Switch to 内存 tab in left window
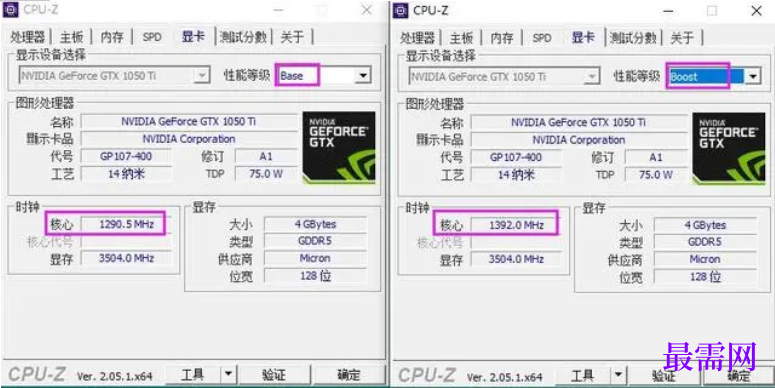The width and height of the screenshot is (775, 388). point(112,37)
